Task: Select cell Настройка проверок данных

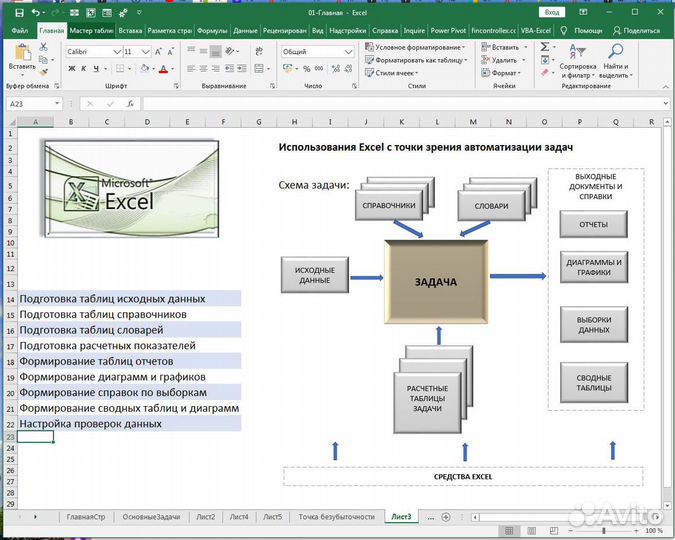Action: click(129, 424)
